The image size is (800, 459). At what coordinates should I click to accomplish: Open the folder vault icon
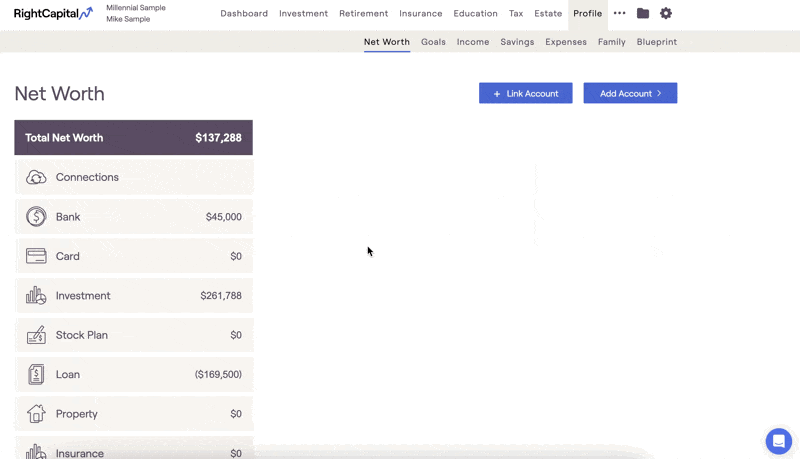[643, 13]
